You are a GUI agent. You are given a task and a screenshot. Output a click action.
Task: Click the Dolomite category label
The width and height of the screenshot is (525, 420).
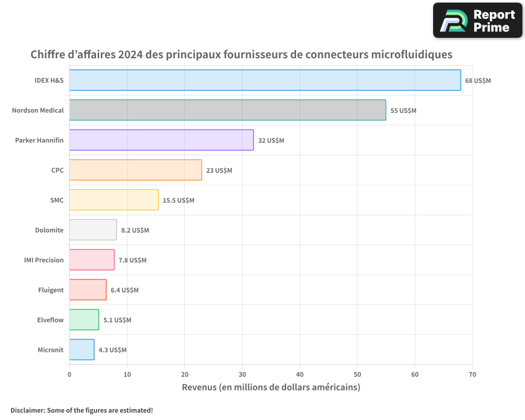pyautogui.click(x=49, y=230)
